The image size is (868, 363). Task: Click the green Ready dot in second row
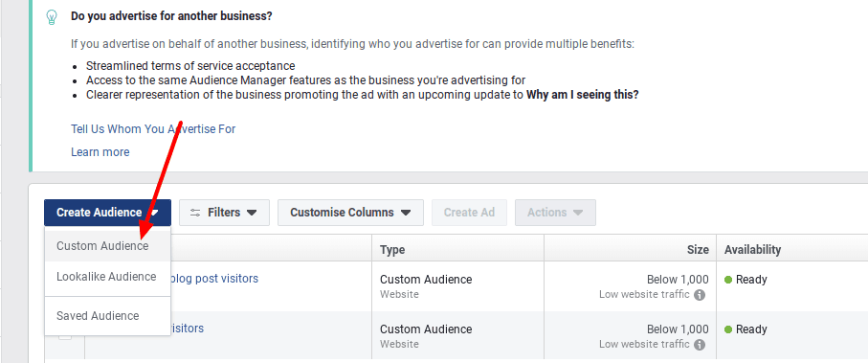728,329
